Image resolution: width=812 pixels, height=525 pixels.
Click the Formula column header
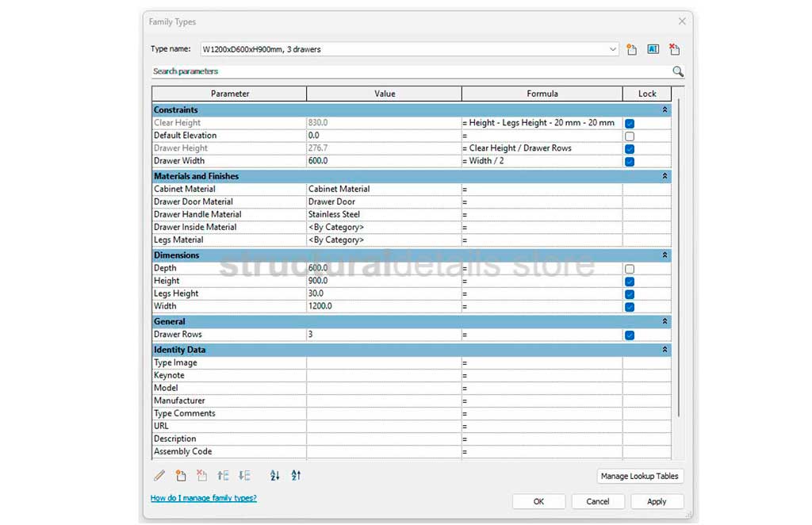(542, 94)
